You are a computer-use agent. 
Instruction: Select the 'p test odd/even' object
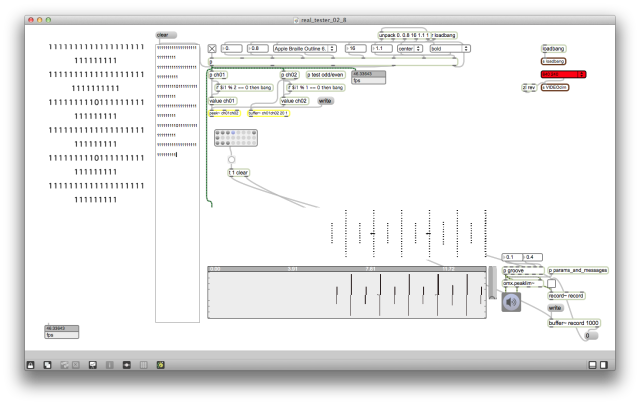point(325,75)
